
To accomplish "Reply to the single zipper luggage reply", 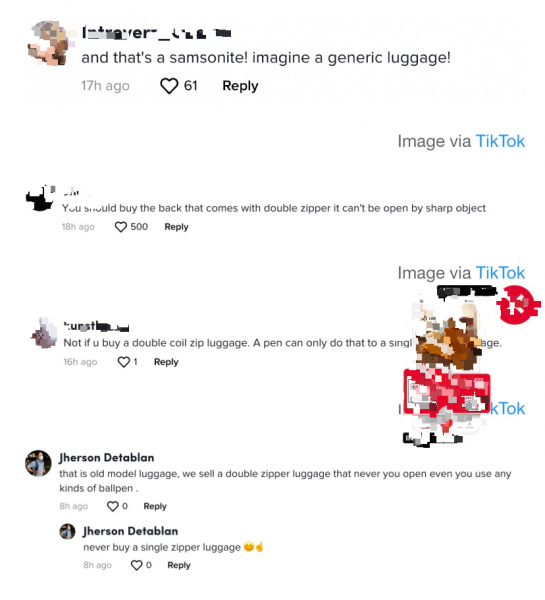I will [179, 565].
